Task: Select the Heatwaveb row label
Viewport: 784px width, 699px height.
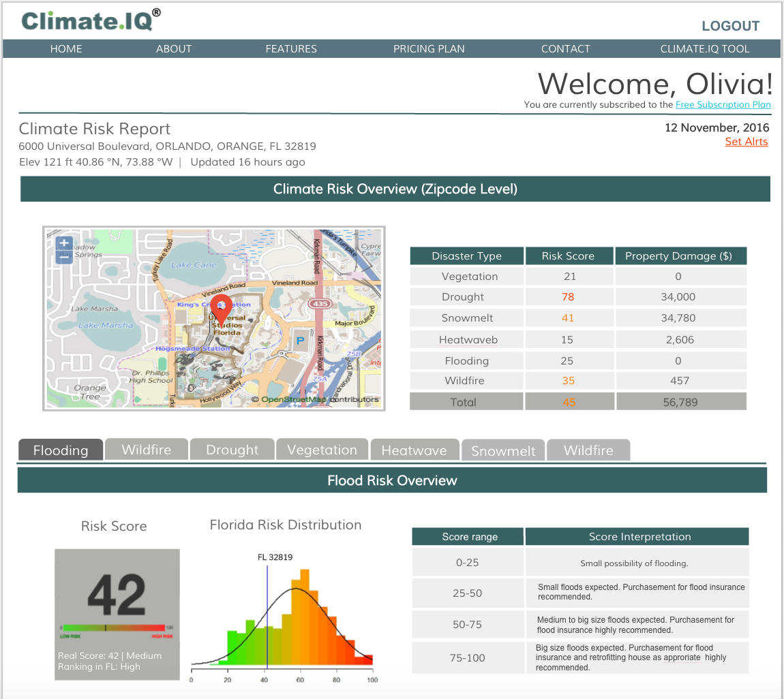Action: pos(468,340)
